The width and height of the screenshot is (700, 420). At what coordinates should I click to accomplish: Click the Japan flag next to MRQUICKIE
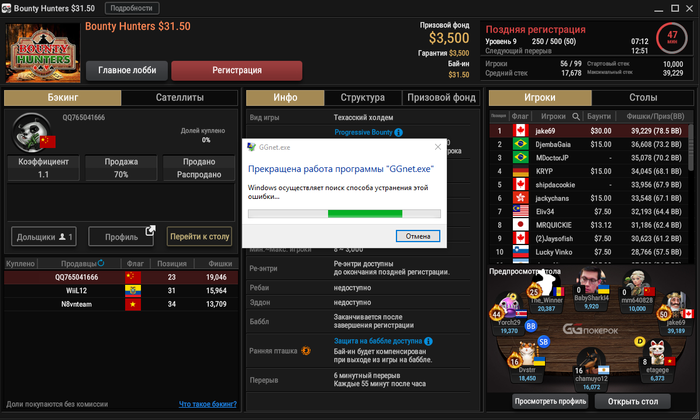(520, 225)
